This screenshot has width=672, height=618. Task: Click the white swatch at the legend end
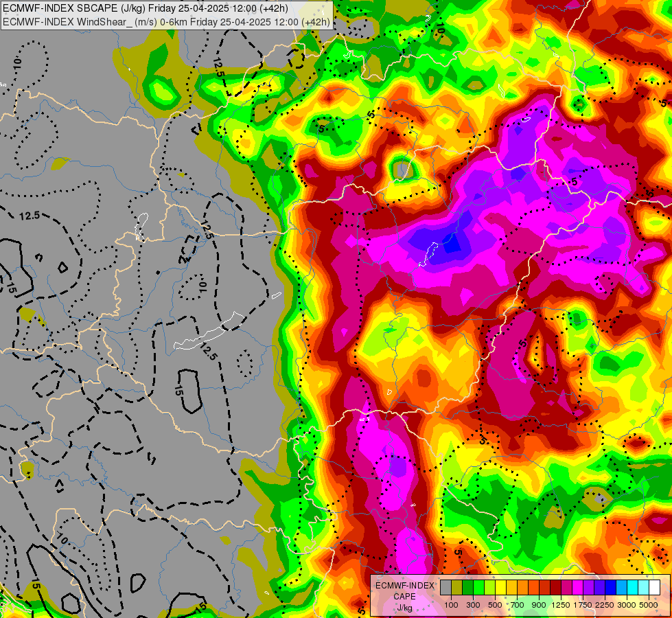(x=654, y=588)
